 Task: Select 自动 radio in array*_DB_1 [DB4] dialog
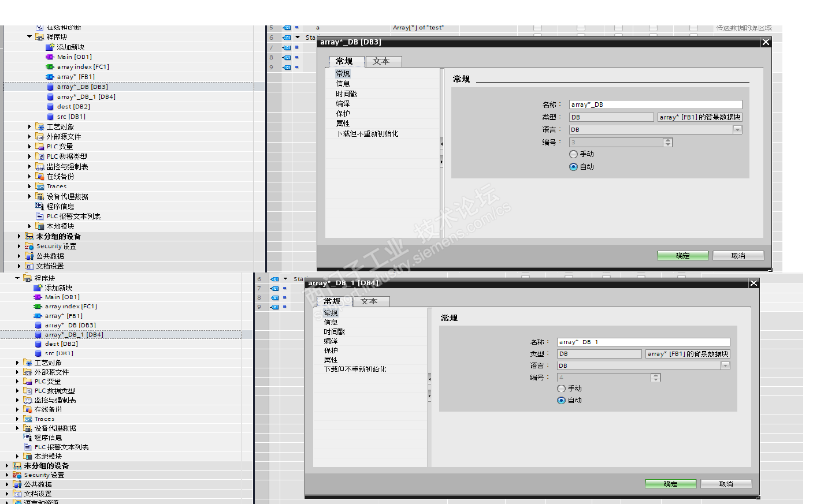pos(561,400)
